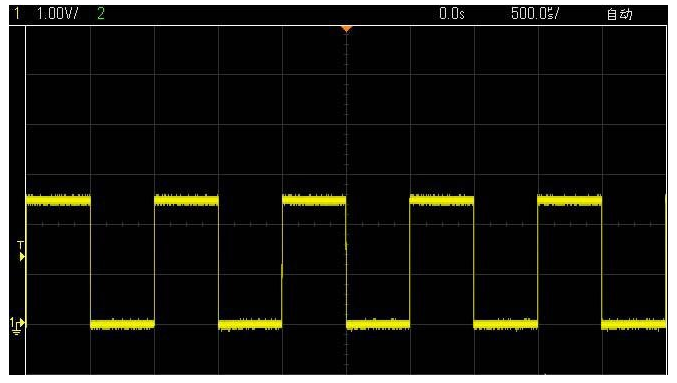Open the 500.0µs/ timebase setting

point(535,14)
